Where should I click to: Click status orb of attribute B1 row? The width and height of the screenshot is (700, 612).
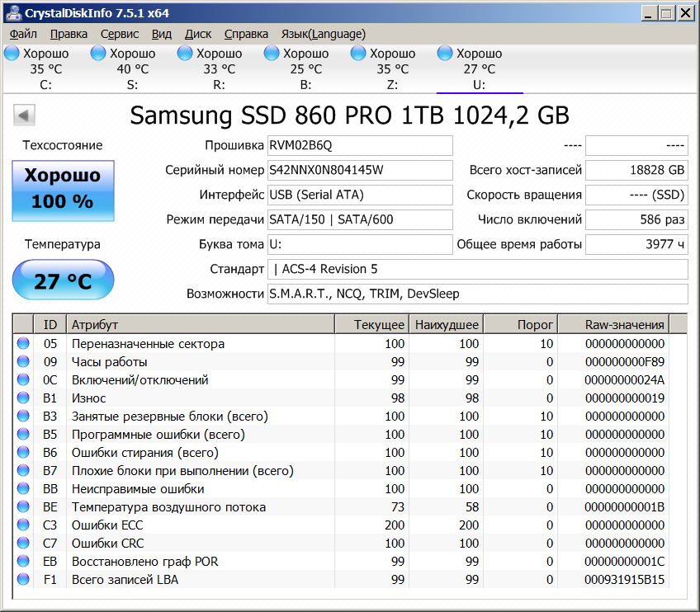23,398
